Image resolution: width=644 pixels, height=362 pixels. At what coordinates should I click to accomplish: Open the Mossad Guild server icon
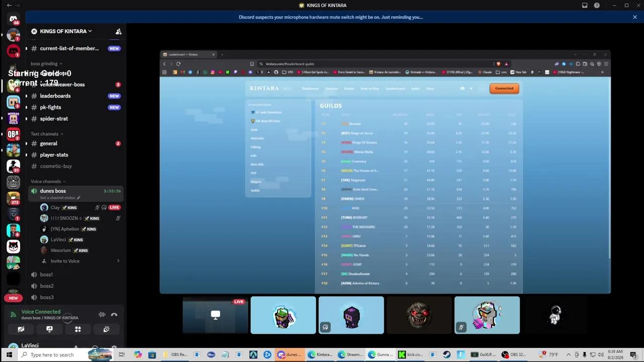(14, 118)
